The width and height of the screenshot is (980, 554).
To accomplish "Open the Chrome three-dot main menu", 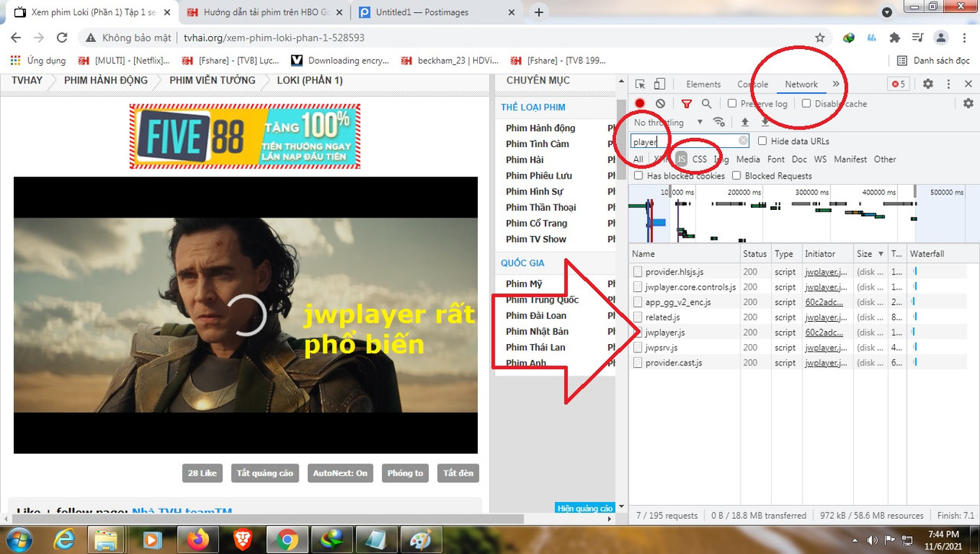I will point(964,38).
